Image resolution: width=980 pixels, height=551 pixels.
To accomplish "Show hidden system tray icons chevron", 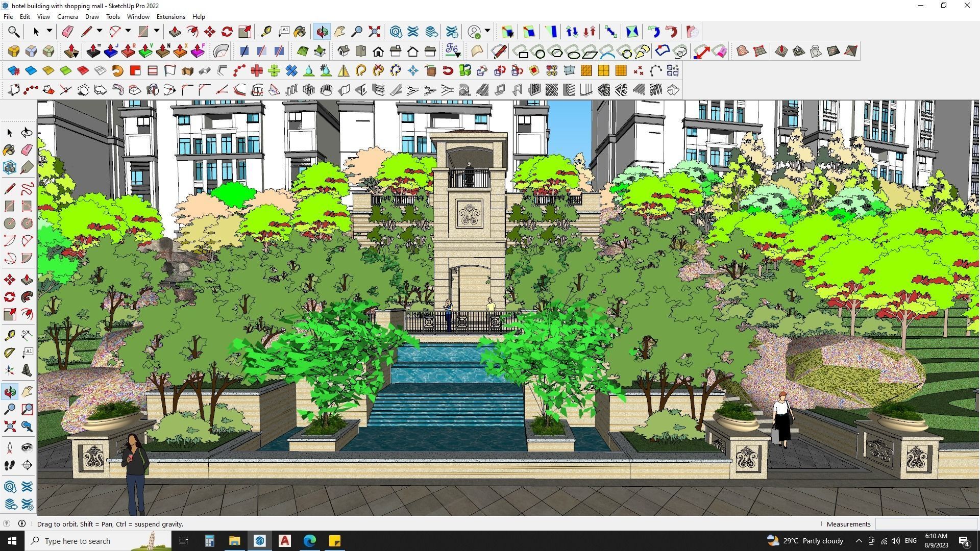I will point(859,541).
